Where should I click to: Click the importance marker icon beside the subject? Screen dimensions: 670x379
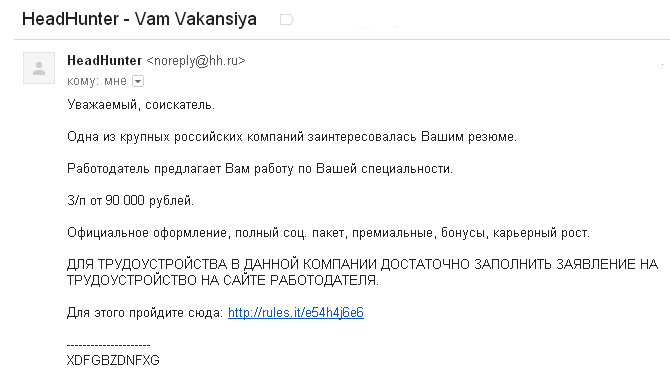[286, 20]
